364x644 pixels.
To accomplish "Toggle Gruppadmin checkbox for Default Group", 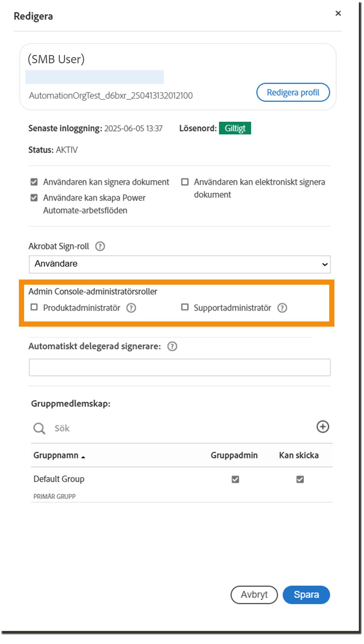I will [x=235, y=479].
